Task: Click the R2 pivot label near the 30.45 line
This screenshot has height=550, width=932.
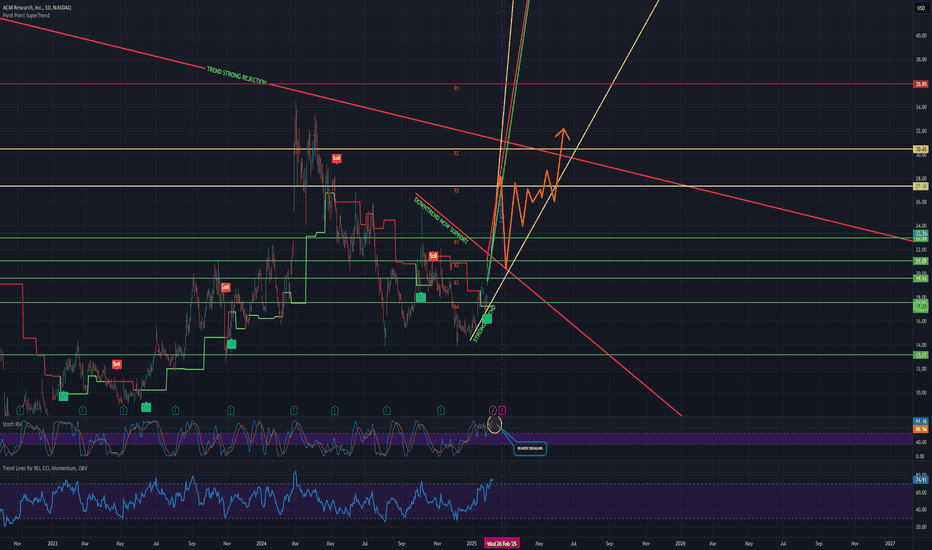Action: 456,154
